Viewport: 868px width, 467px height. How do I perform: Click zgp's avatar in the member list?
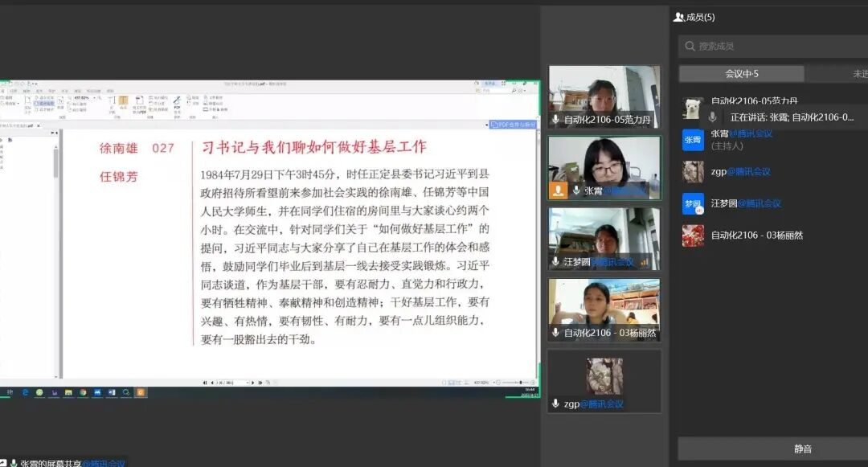click(693, 171)
